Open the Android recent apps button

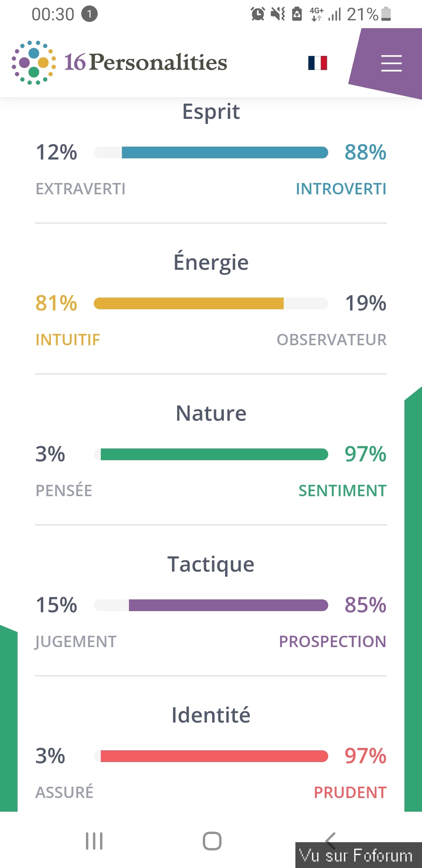pos(94,841)
